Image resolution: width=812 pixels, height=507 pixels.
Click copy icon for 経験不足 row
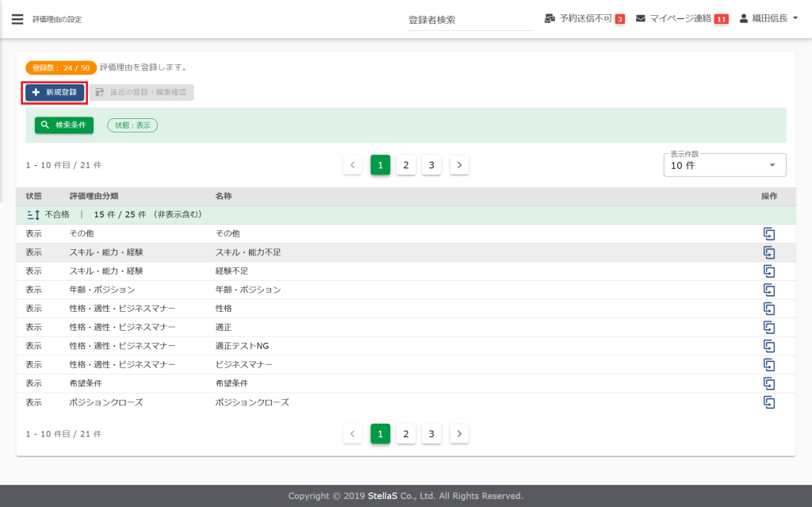(768, 271)
